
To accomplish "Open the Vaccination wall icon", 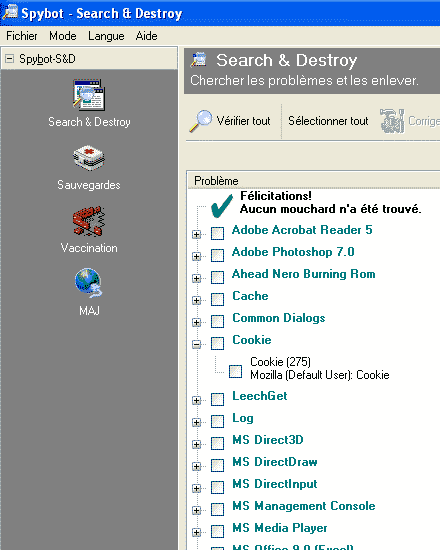I will click(x=89, y=221).
